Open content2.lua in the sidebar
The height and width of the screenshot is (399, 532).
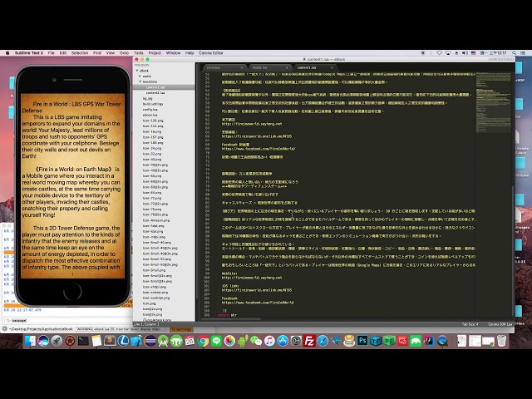pyautogui.click(x=155, y=92)
